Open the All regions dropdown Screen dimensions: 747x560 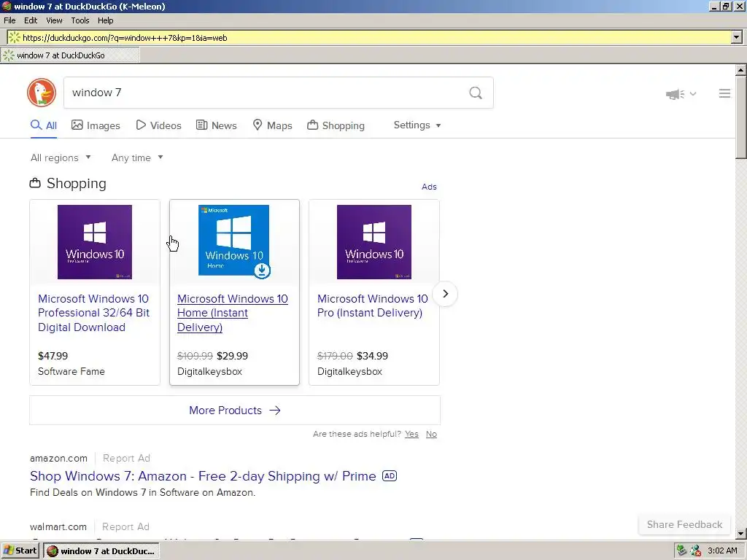61,157
